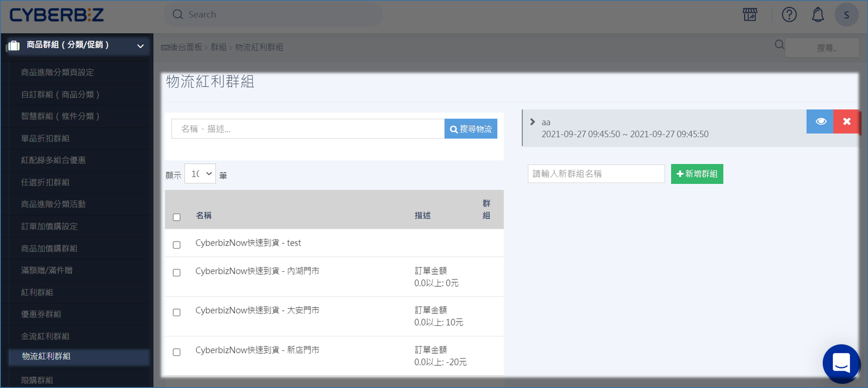This screenshot has height=388, width=868.
Task: Focus the top Search box
Action: pyautogui.click(x=273, y=15)
